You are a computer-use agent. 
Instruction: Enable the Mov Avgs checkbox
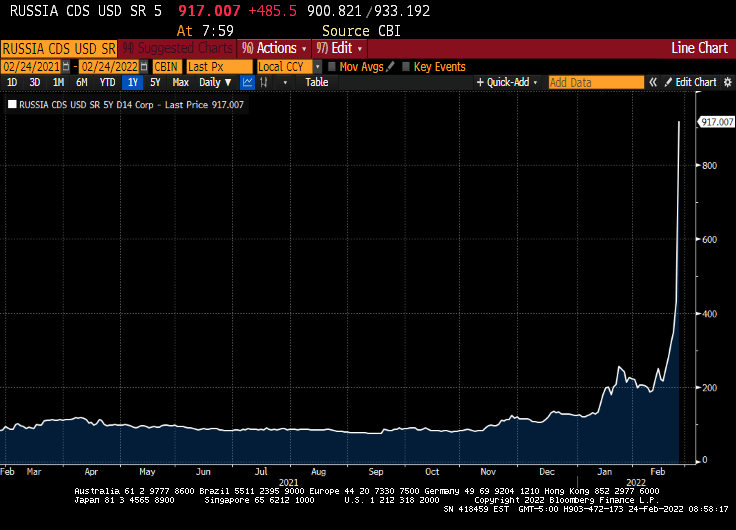coord(332,67)
